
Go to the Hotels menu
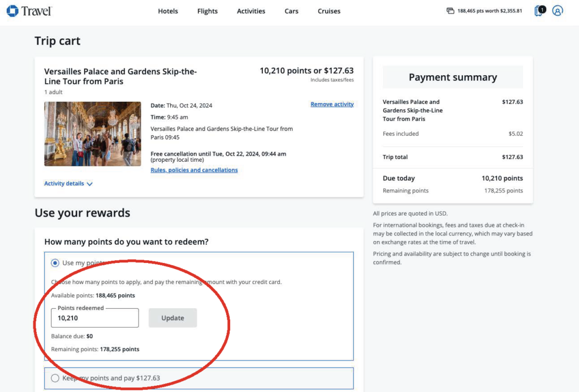[x=168, y=11]
